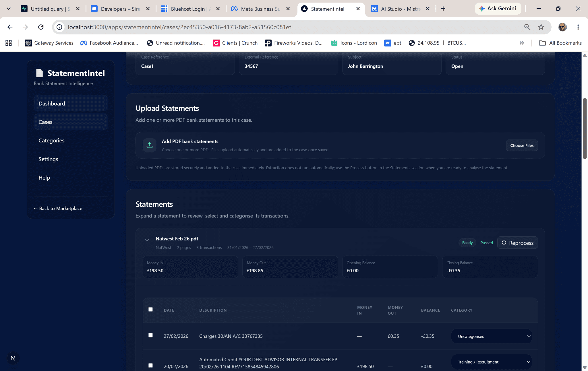
Task: Click the John Barrington subject value
Action: [365, 66]
